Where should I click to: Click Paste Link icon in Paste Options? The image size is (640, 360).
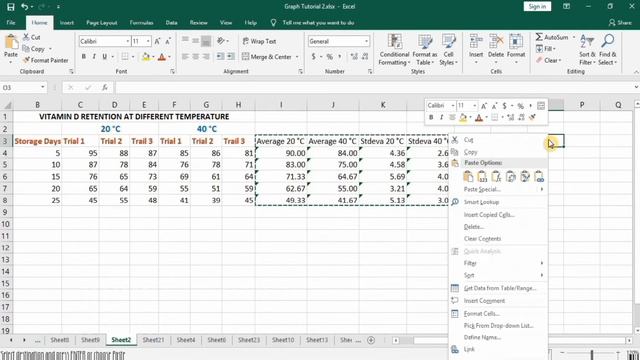(539, 176)
